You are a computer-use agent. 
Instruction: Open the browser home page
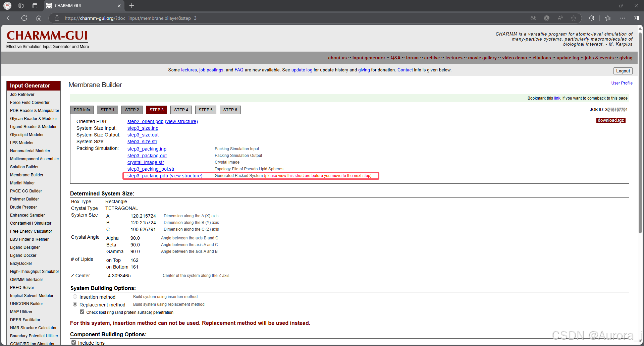(x=39, y=18)
